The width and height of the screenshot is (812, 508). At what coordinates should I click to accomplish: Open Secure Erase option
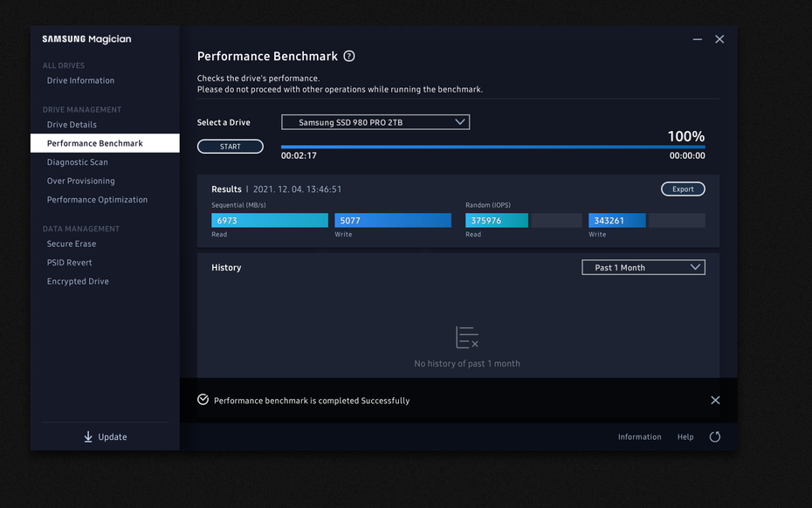(72, 244)
